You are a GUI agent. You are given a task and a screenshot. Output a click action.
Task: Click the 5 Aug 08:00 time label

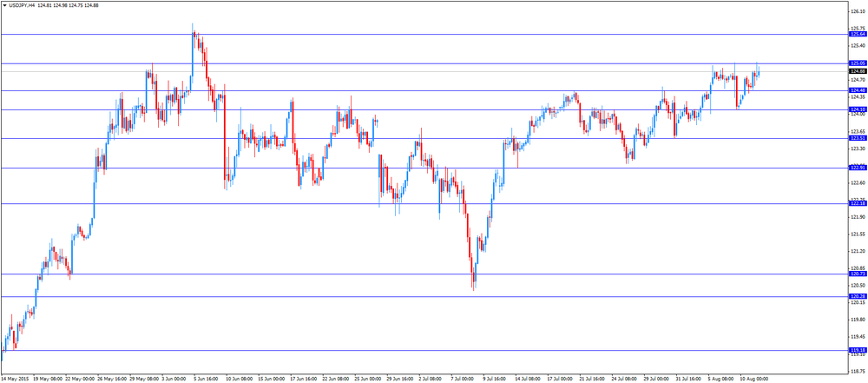tap(720, 380)
